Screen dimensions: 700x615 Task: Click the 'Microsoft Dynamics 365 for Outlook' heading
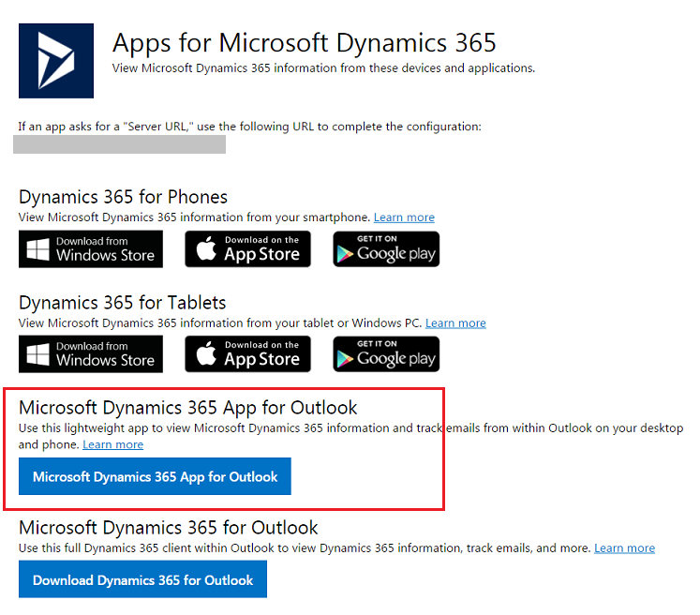pyautogui.click(x=169, y=528)
